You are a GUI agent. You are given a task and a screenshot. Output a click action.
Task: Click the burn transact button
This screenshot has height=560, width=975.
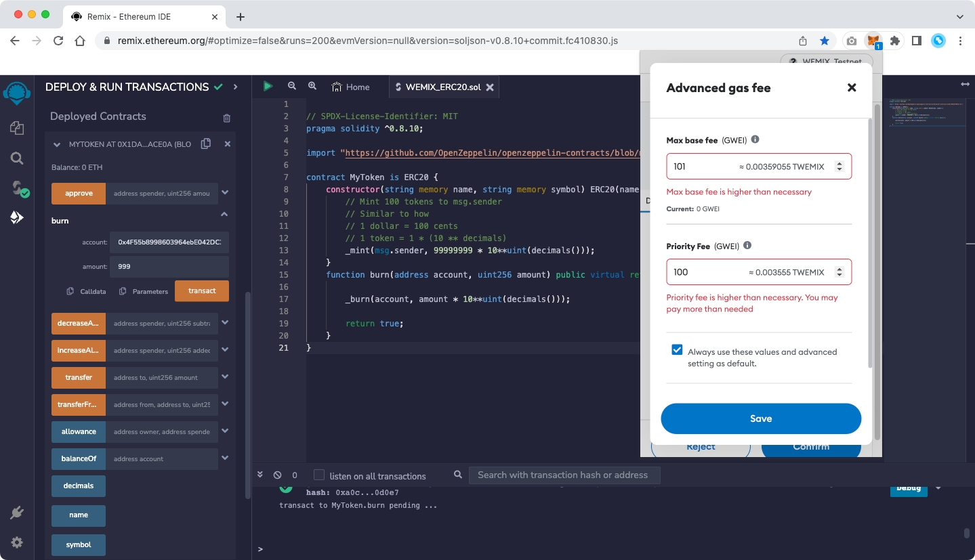point(201,291)
